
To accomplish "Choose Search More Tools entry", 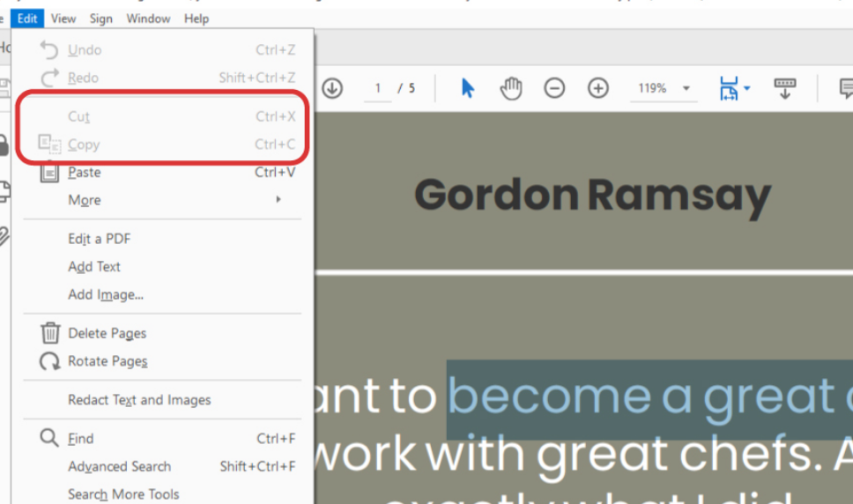I will 162,493.
